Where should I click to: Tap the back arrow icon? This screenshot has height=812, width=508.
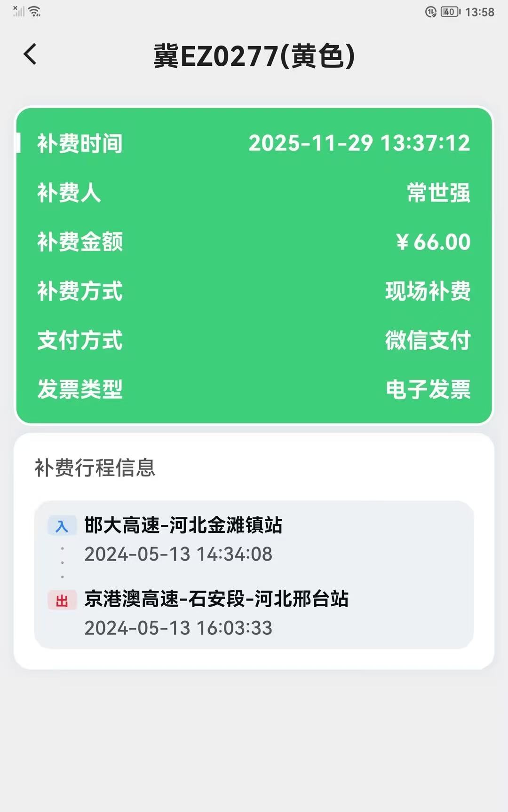pos(30,54)
